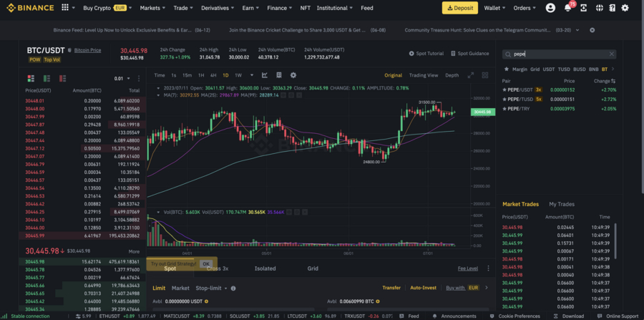Click the download app icon in header
The image size is (644, 320).
[x=583, y=8]
